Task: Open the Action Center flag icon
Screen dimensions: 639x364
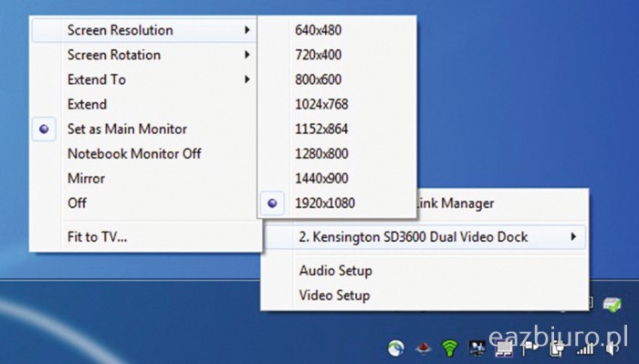Action: 530,348
